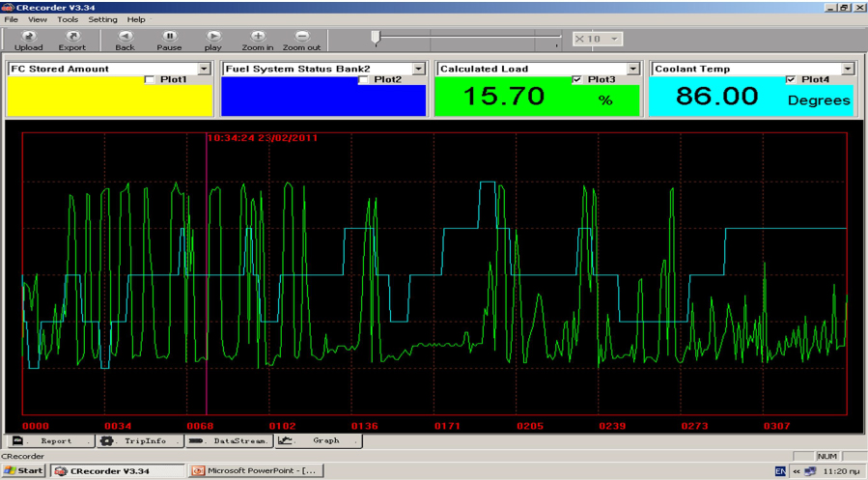Image resolution: width=868 pixels, height=480 pixels.
Task: Open the FC Stored Amount dropdown
Action: click(204, 69)
